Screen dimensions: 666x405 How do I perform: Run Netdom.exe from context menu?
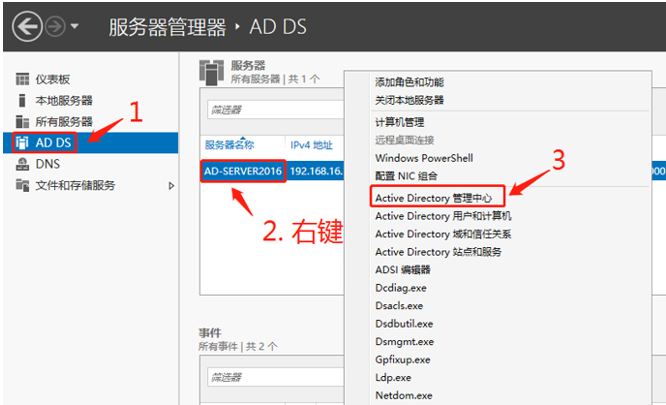[404, 395]
